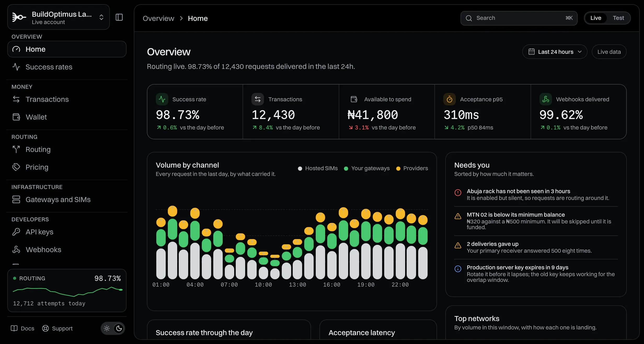Open Routing in sidebar
This screenshot has width=644, height=344.
point(67,149)
